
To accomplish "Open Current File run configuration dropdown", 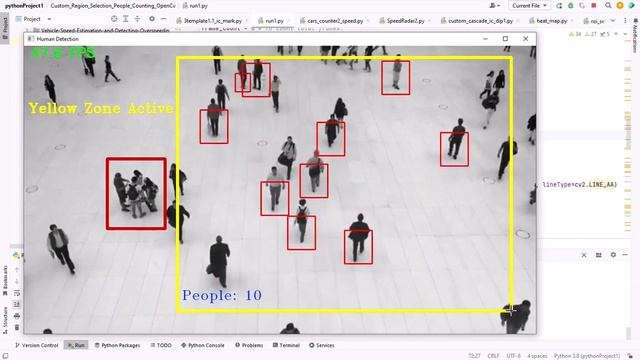I will point(529,6).
